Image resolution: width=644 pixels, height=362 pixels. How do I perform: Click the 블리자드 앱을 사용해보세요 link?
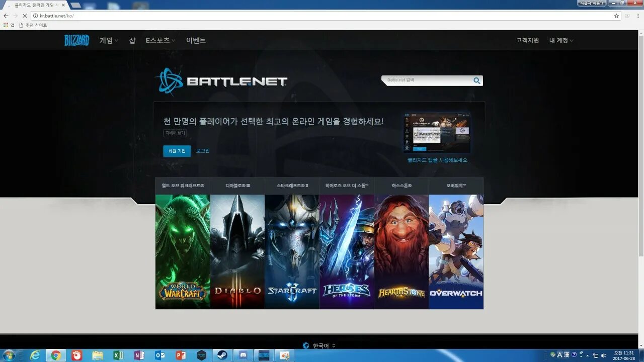click(437, 160)
